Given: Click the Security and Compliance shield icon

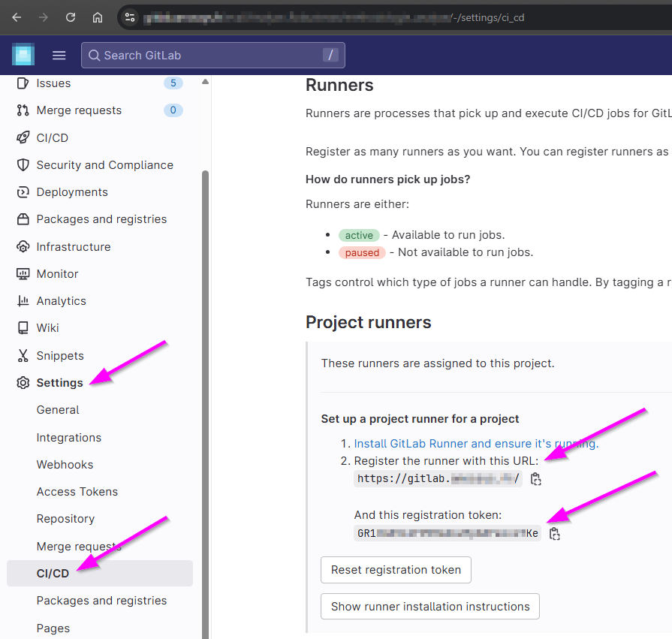Looking at the screenshot, I should point(21,164).
